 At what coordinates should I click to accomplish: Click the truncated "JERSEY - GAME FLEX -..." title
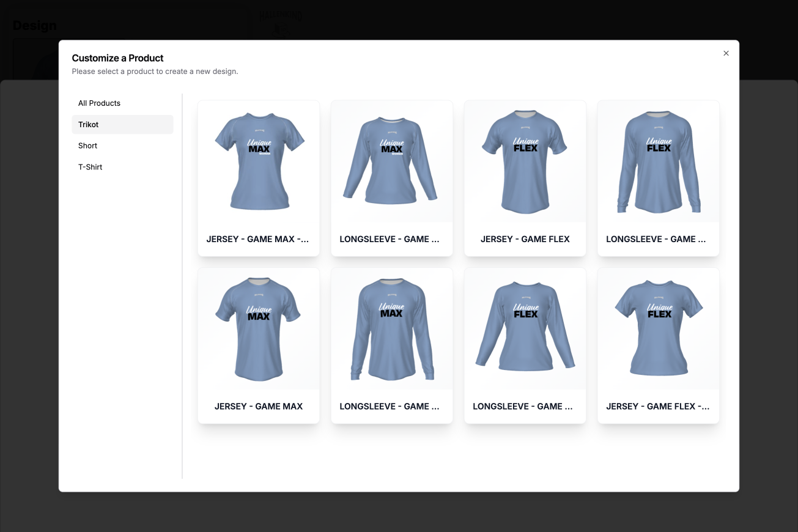coord(658,406)
